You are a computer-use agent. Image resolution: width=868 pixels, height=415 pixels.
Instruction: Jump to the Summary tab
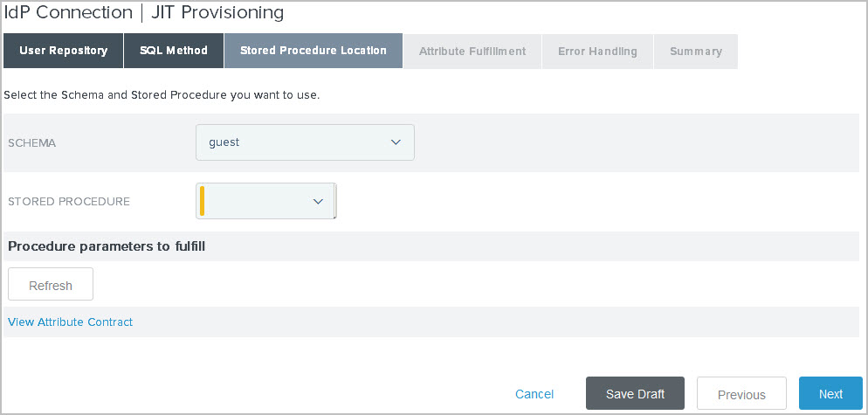click(x=695, y=52)
